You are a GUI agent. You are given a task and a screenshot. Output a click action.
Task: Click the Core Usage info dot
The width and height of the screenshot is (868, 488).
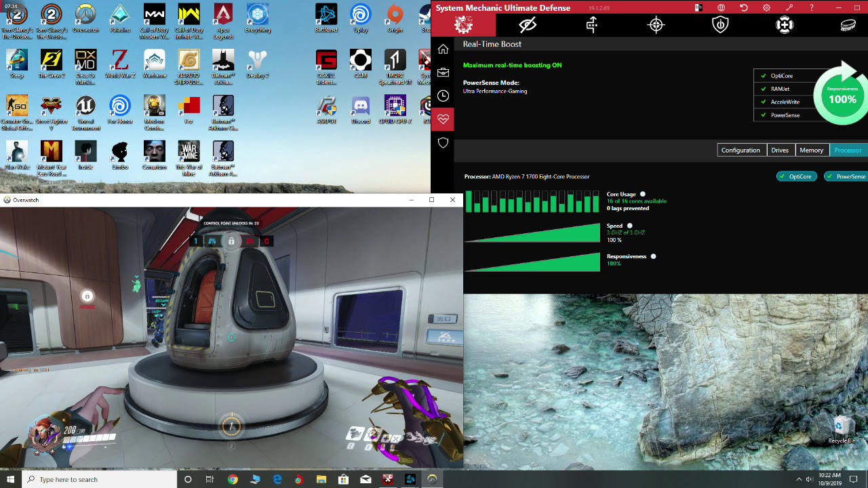click(643, 195)
